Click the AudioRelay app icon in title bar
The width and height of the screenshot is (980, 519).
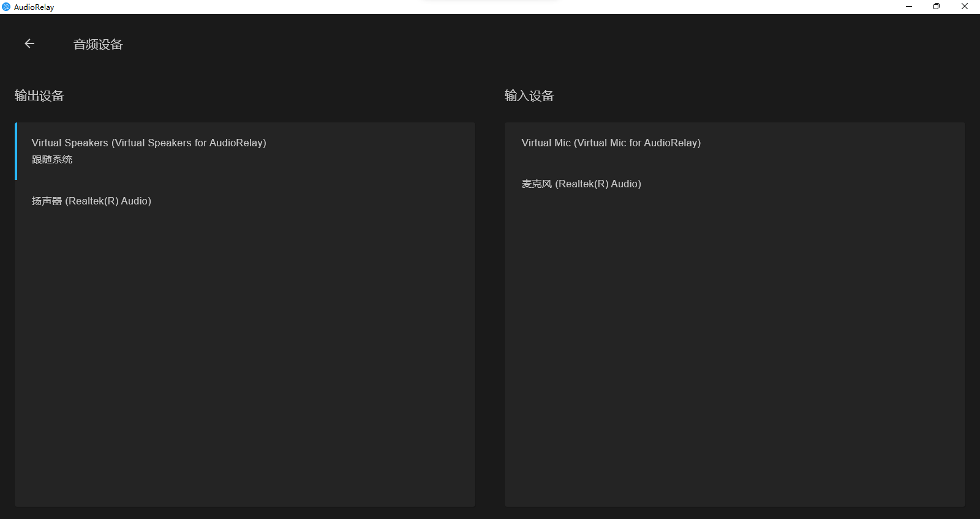6,7
